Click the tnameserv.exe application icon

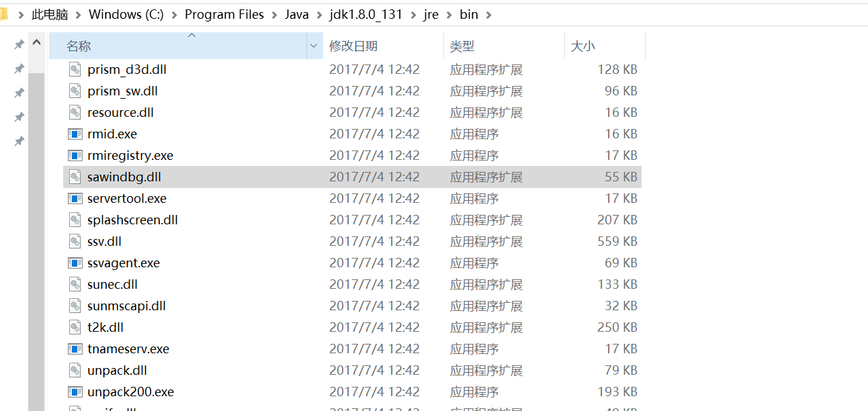click(x=74, y=349)
